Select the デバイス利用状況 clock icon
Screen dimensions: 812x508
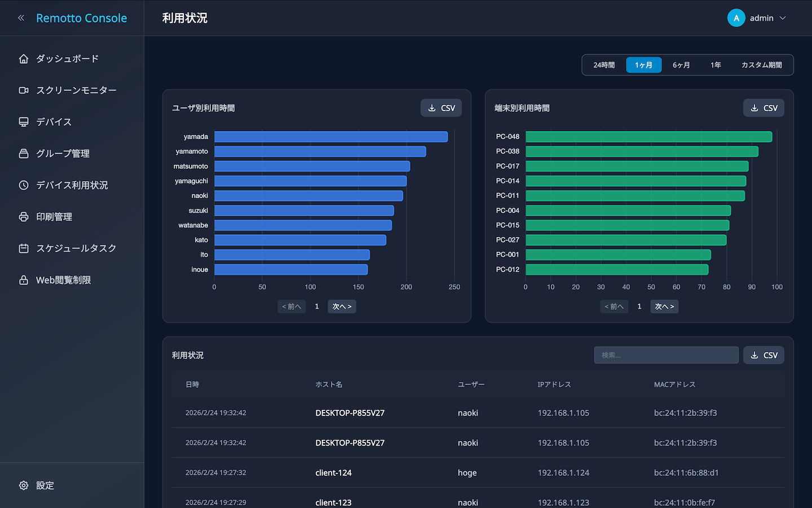click(x=24, y=185)
